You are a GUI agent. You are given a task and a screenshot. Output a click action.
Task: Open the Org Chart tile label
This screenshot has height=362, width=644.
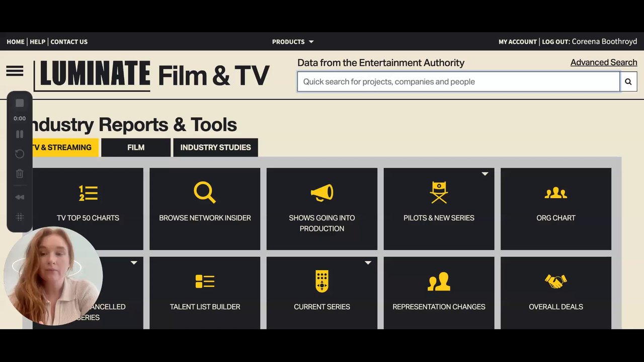click(x=556, y=218)
